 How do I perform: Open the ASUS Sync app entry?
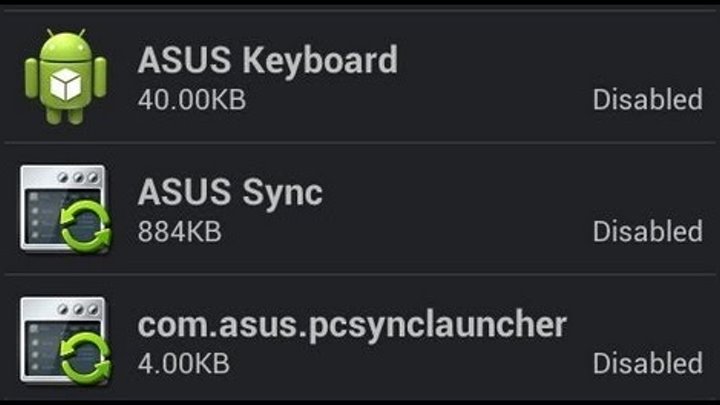(230, 191)
